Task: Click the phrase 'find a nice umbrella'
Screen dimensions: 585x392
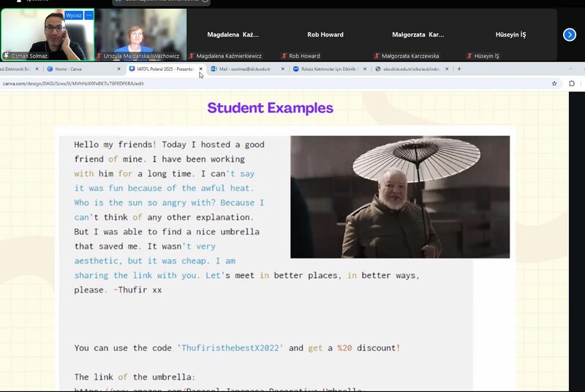Action: 211,232
